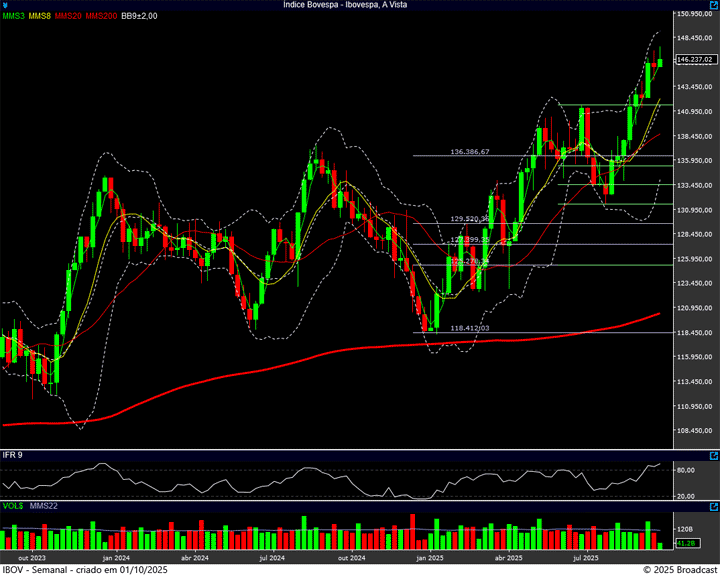The height and width of the screenshot is (575, 720).
Task: Click the chart menu icon in title bar
Action: click(x=6, y=5)
